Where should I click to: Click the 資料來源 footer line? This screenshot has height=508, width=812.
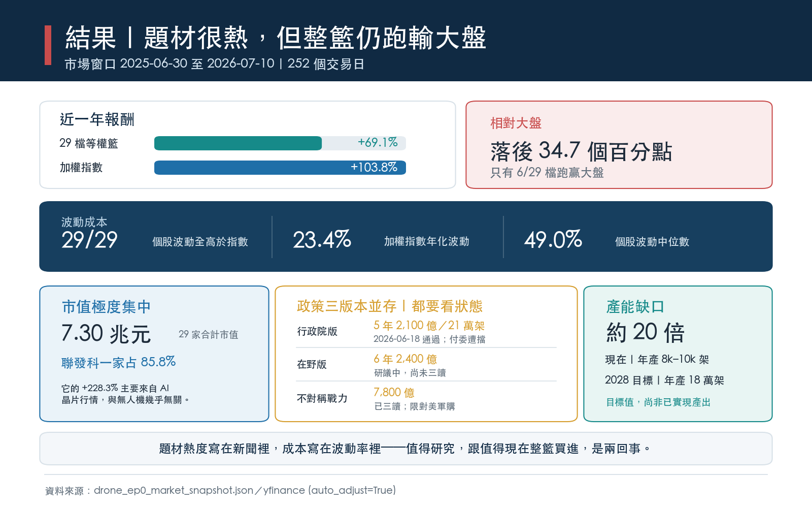(220, 490)
